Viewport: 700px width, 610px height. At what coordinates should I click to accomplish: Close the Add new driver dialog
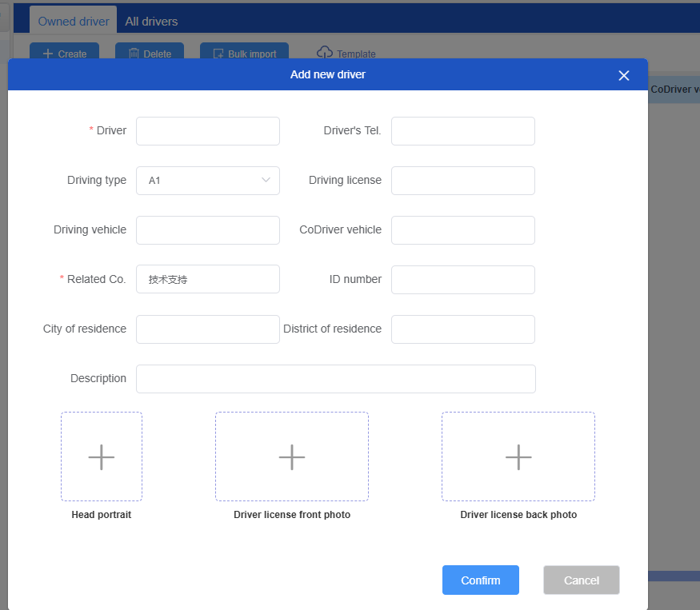pos(624,75)
